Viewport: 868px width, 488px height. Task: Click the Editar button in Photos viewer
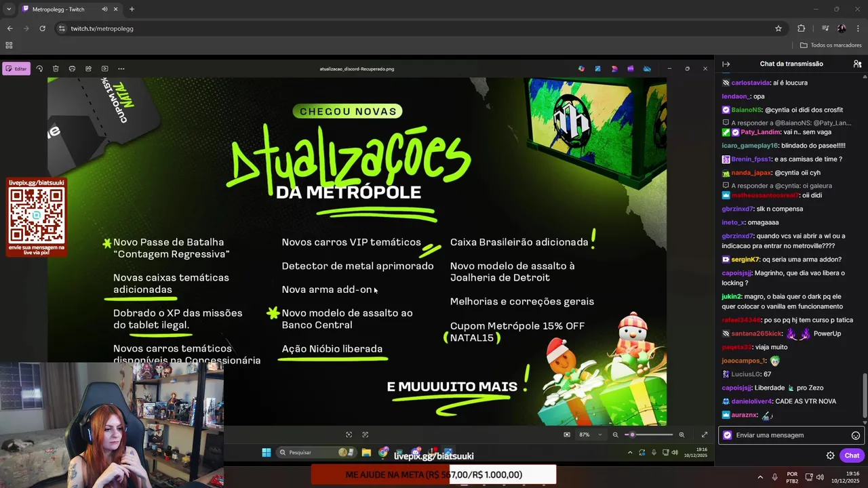(x=16, y=68)
